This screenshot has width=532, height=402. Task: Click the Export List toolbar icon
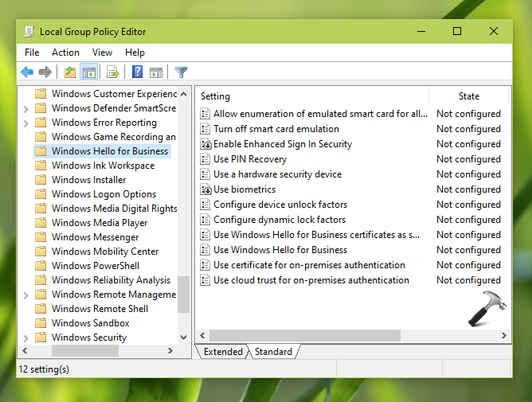click(x=112, y=72)
